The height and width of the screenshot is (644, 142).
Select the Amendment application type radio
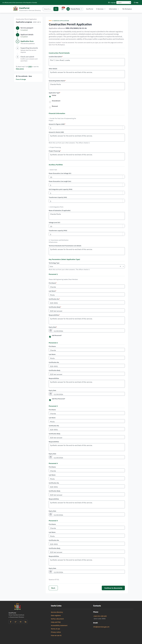pyautogui.click(x=50, y=102)
